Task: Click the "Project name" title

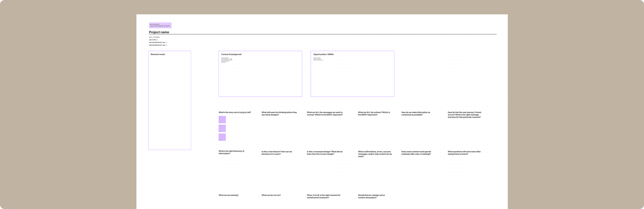Action: [x=159, y=32]
